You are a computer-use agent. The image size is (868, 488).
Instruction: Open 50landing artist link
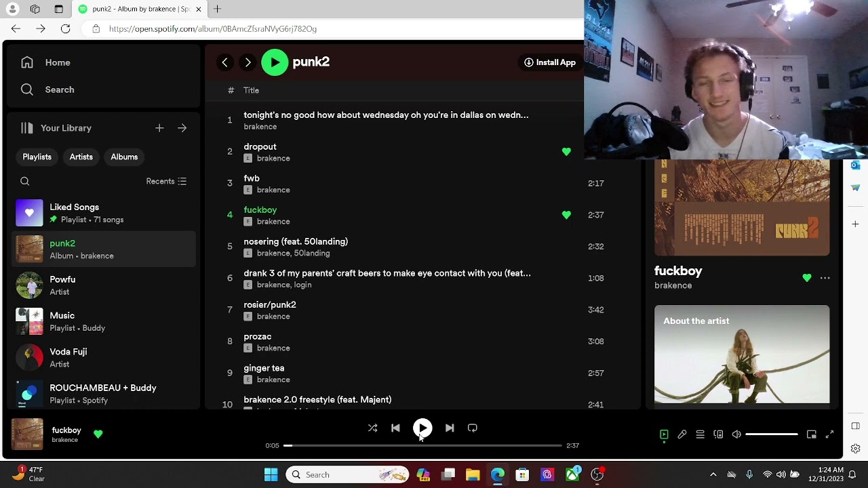click(312, 253)
